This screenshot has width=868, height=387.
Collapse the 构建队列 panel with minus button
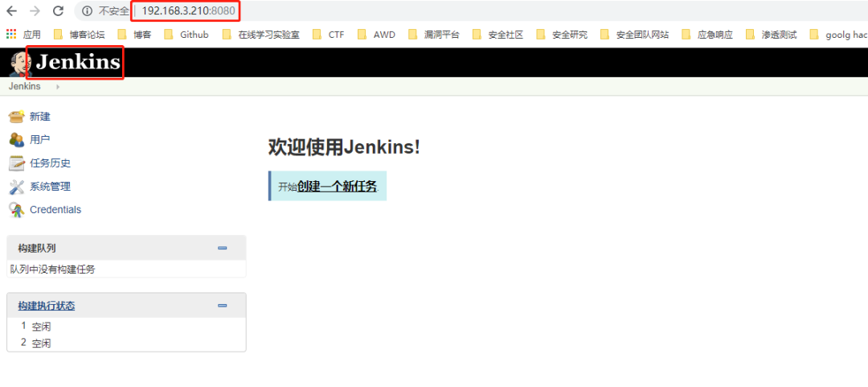pyautogui.click(x=223, y=248)
